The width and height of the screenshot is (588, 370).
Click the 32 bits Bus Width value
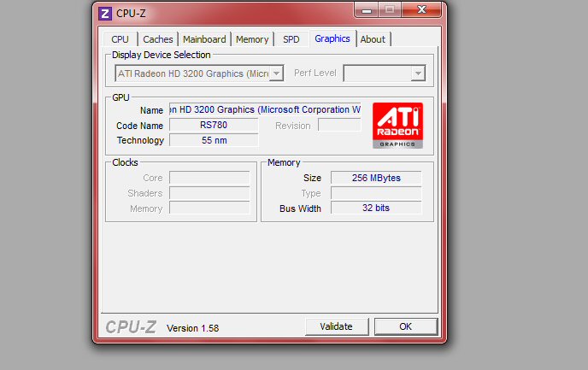(x=376, y=208)
